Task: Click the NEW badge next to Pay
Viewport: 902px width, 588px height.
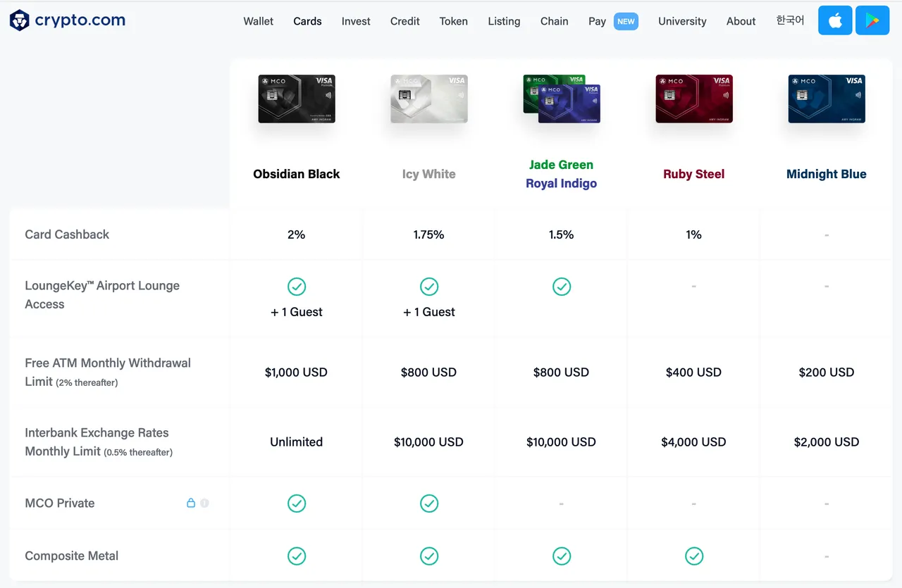Action: [x=626, y=21]
